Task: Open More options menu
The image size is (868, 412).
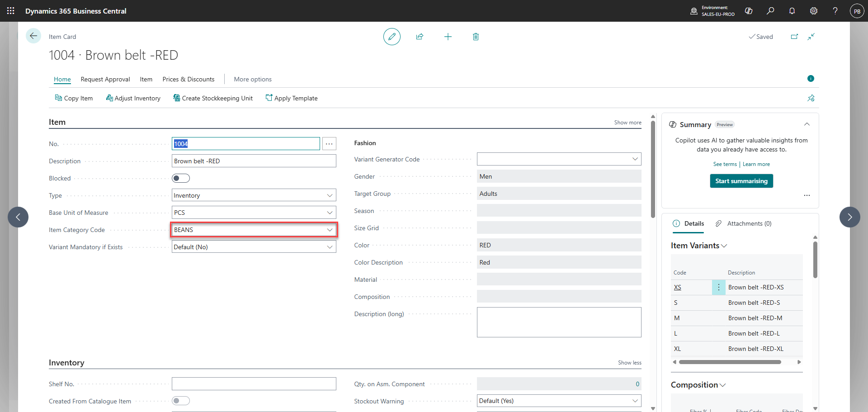Action: [253, 79]
